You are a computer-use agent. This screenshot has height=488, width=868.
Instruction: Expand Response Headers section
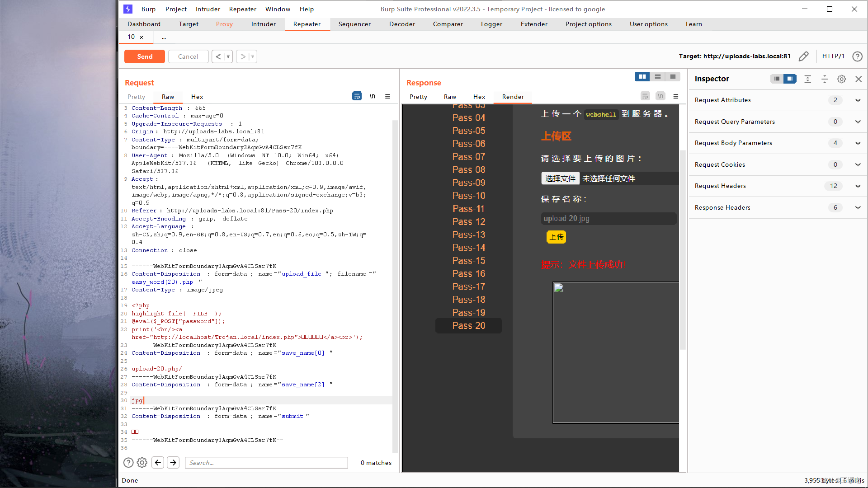(858, 207)
